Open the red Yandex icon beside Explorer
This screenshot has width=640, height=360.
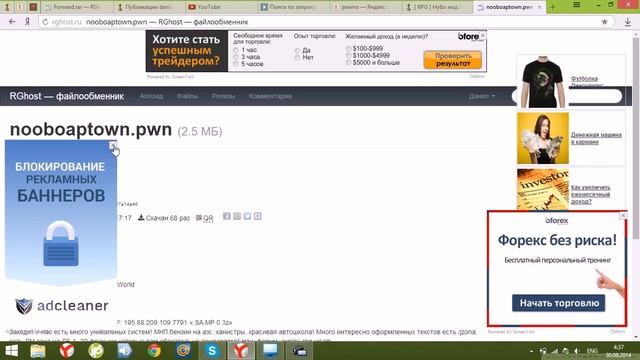tap(67, 351)
